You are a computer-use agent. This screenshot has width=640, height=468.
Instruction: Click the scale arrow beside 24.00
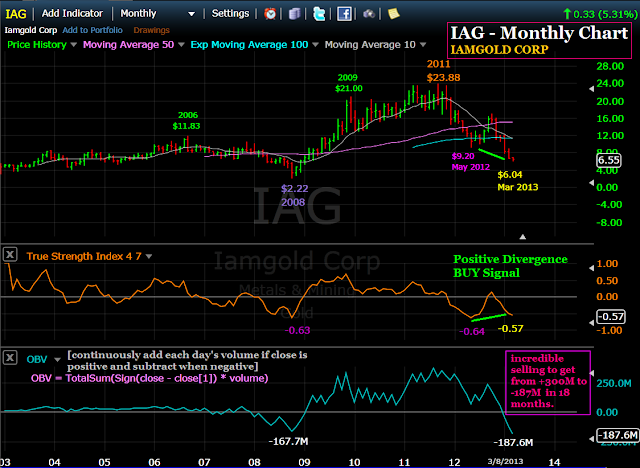[x=591, y=89]
